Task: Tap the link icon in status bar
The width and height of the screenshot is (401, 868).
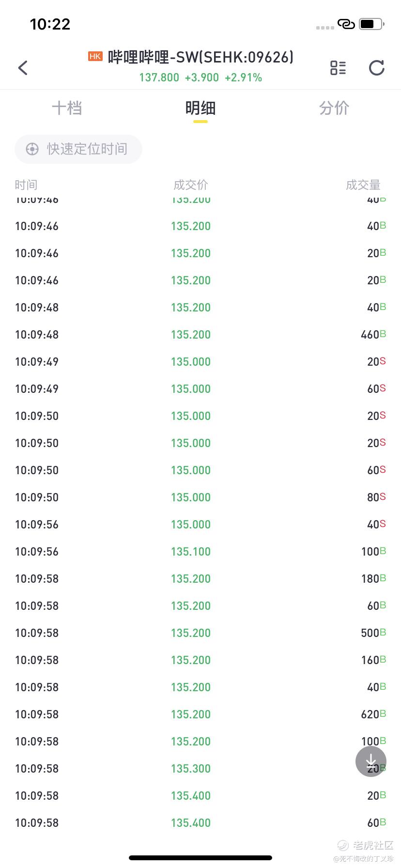Action: point(346,24)
